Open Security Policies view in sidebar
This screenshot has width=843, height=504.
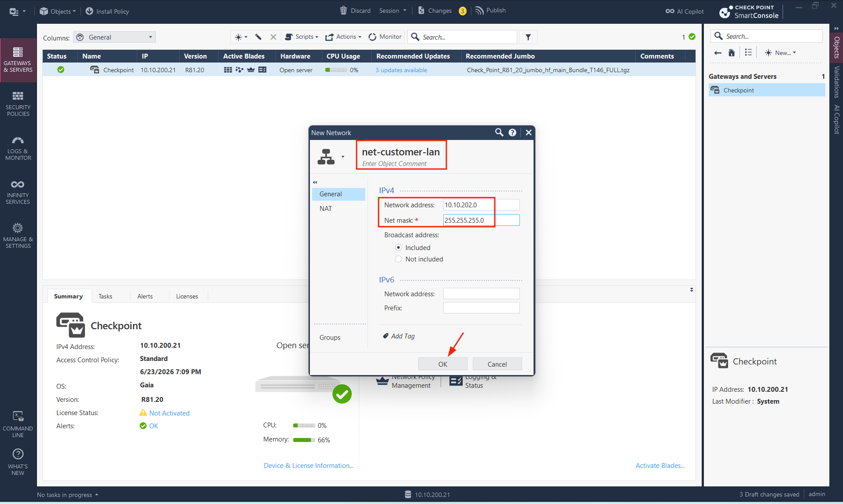18,104
